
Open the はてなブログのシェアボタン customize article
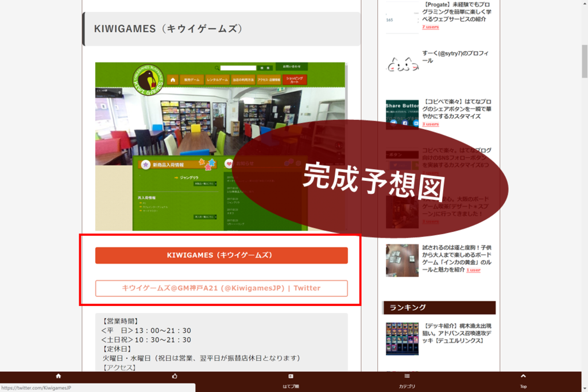coord(457,109)
